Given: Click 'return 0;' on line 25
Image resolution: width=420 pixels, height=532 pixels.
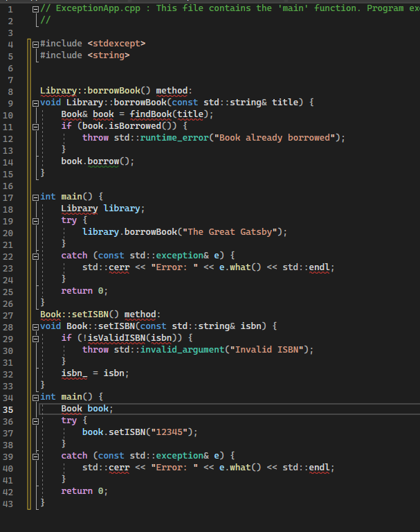Looking at the screenshot, I should click(x=84, y=291).
